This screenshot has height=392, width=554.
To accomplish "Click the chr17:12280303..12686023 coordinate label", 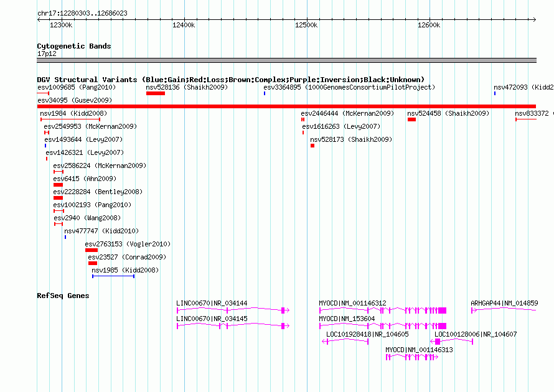I will click(82, 13).
